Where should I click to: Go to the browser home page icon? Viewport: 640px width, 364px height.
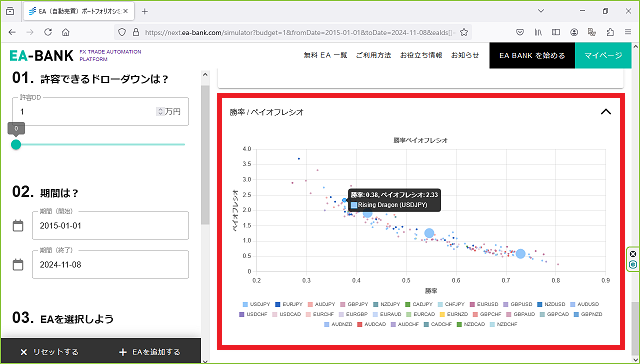(66, 32)
